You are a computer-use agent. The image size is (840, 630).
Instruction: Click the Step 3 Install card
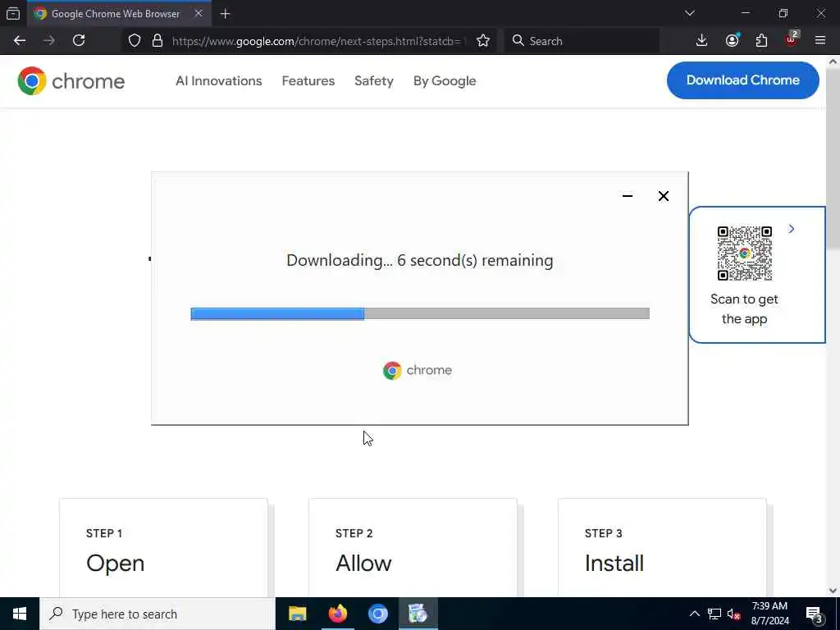coord(662,548)
